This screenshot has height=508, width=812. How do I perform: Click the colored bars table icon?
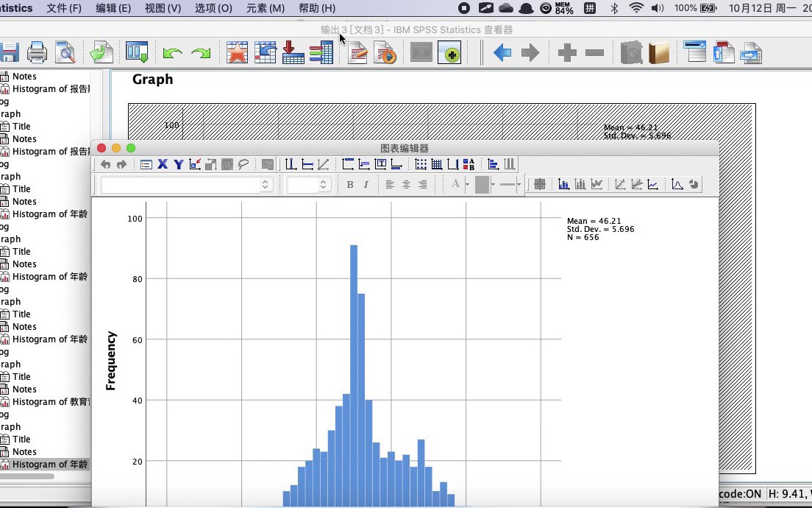(321, 53)
